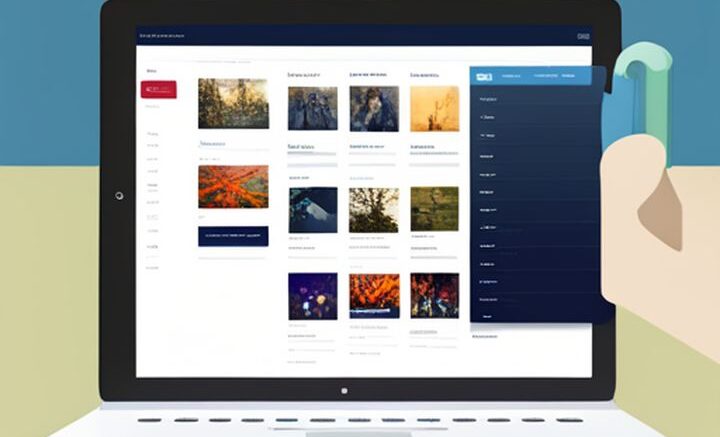The width and height of the screenshot is (720, 437).
Task: Click the heading above the sepia yellow thumbnail
Action: pyautogui.click(x=425, y=75)
